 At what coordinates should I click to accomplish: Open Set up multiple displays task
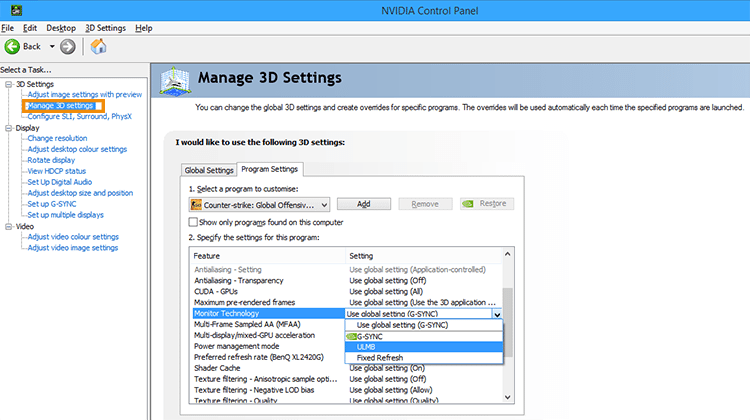66,215
